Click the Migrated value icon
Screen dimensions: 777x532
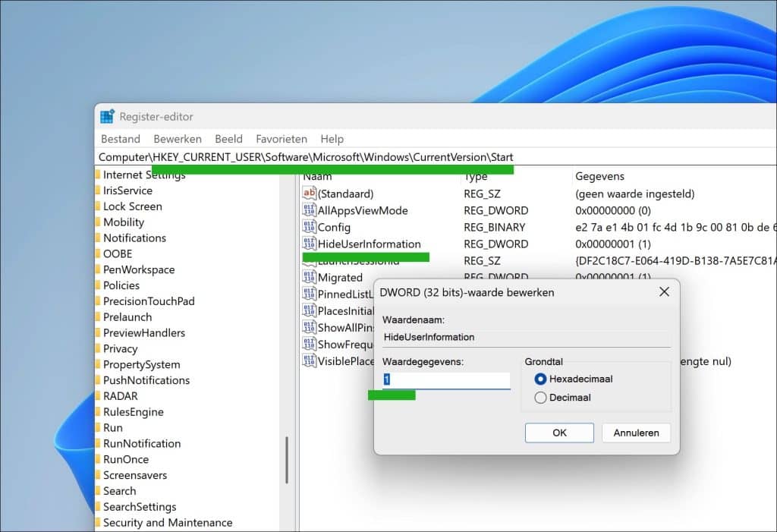(x=310, y=277)
